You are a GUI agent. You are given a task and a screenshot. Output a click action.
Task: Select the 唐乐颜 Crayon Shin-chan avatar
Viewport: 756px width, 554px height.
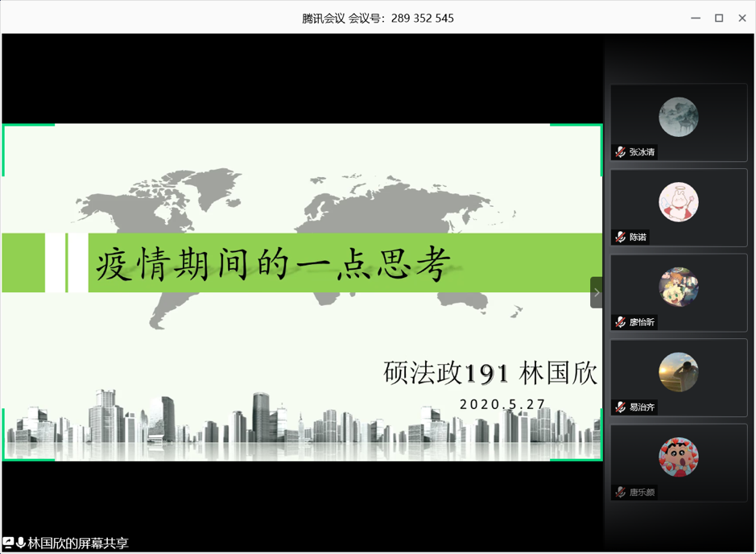[678, 457]
